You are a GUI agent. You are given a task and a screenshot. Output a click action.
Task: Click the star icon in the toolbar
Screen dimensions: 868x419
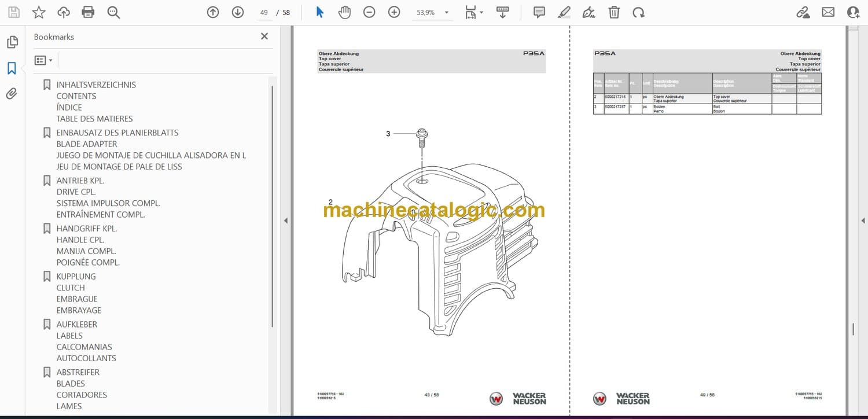(39, 12)
